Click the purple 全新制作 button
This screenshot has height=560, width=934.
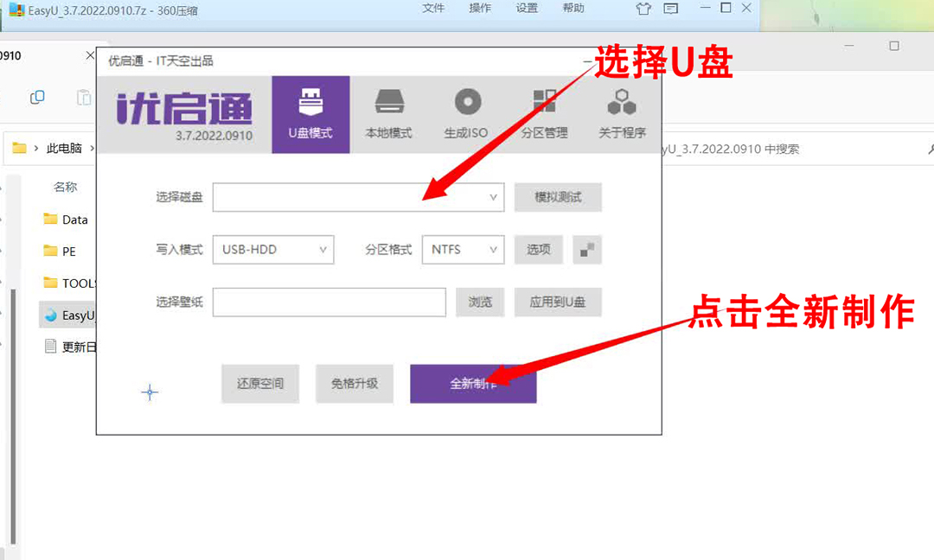coord(474,384)
